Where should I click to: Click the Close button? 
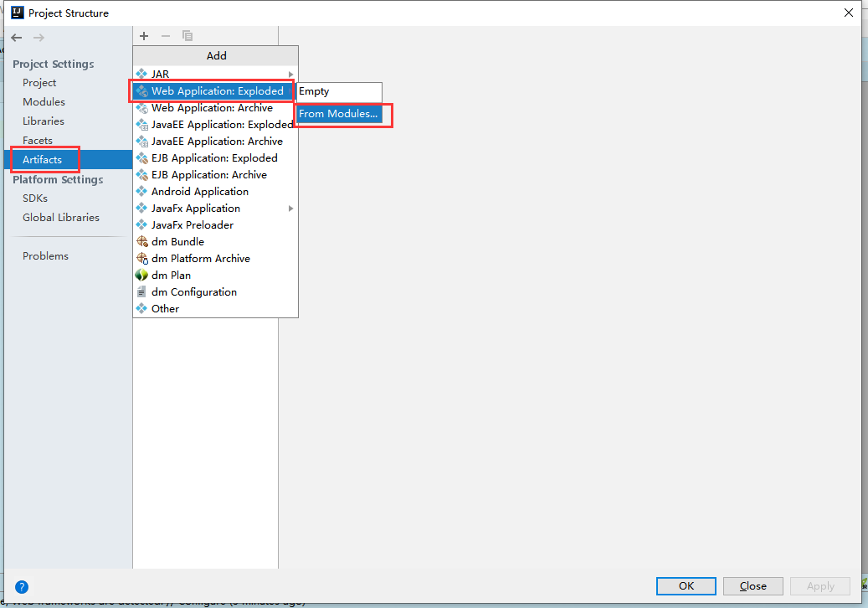[x=752, y=586]
